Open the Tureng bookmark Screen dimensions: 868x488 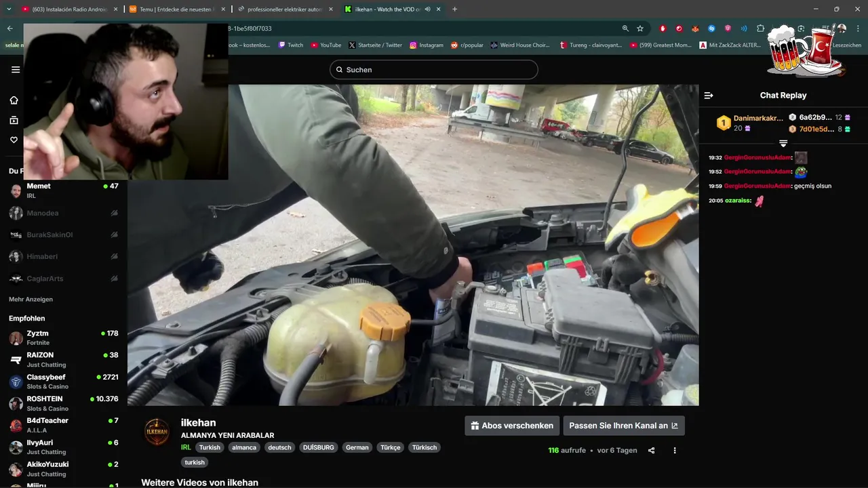[x=591, y=45]
